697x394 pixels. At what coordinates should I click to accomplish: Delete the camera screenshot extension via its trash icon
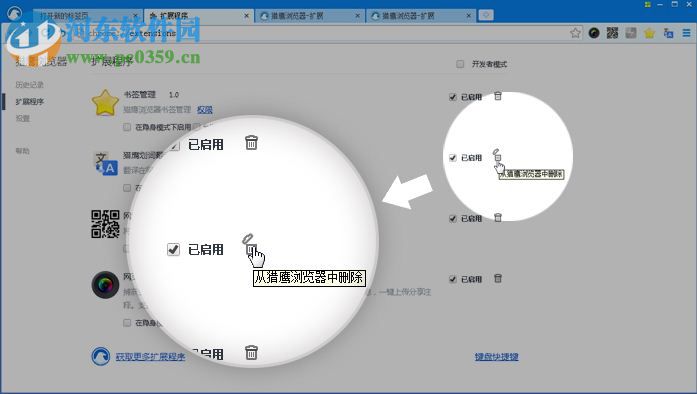[498, 278]
